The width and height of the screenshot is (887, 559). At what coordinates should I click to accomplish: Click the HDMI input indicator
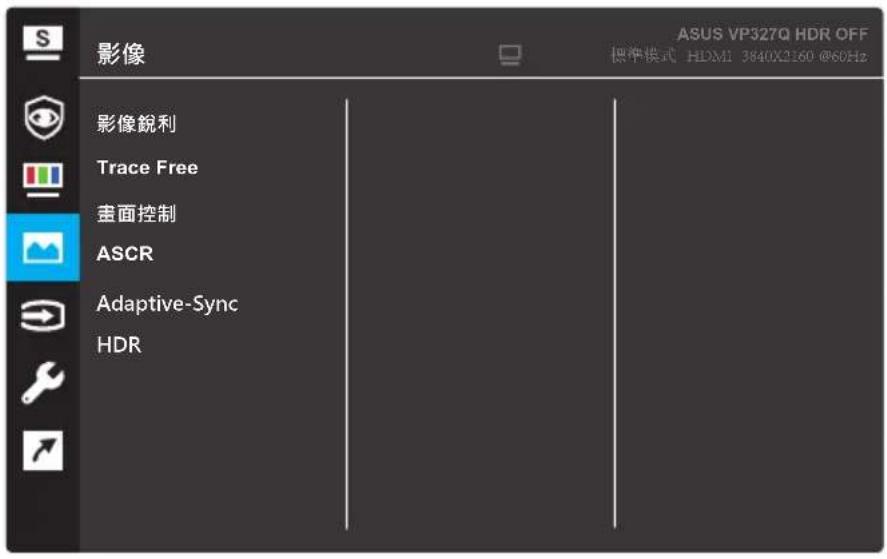tap(709, 56)
